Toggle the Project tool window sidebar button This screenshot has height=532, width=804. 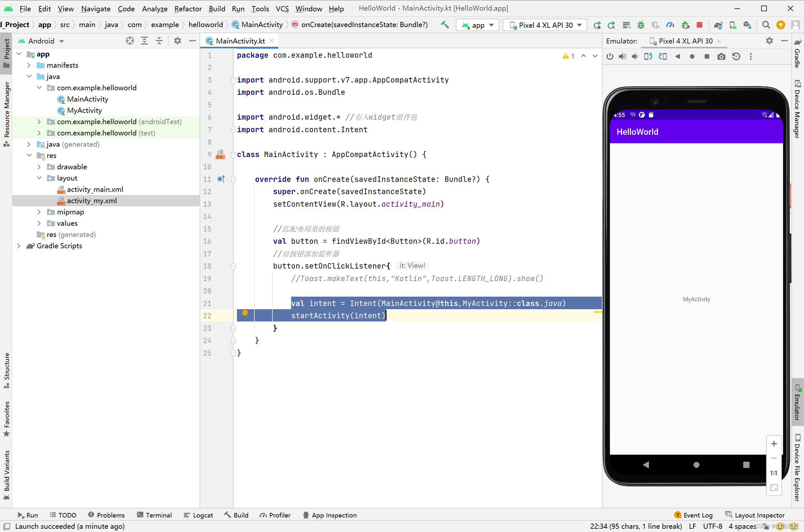(6, 53)
